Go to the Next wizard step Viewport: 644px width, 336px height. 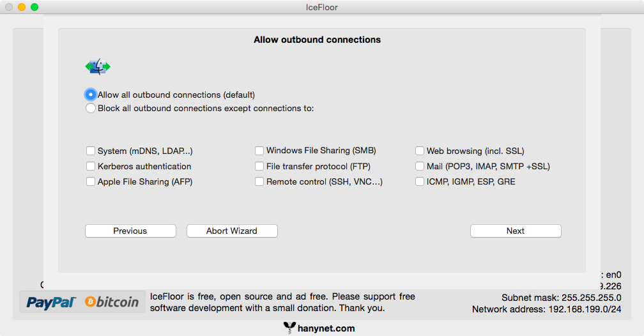coord(516,231)
